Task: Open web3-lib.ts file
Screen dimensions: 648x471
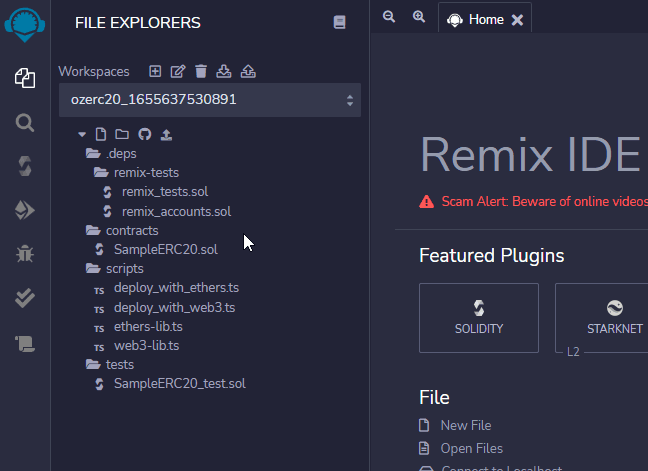Action: click(147, 345)
